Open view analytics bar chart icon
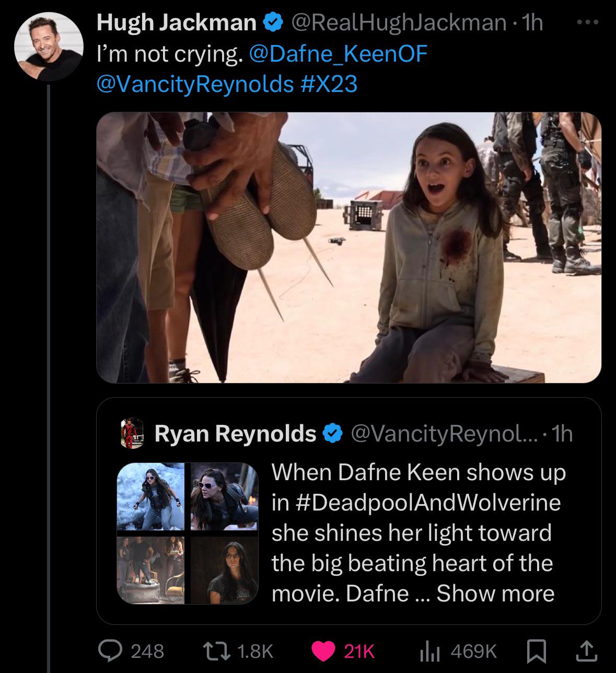Image resolution: width=616 pixels, height=673 pixels. coord(430,651)
